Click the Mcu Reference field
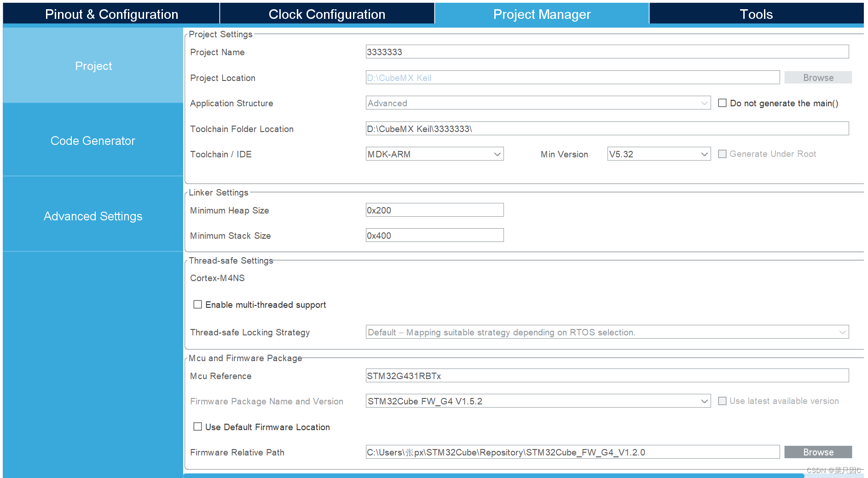868x478 pixels. click(x=607, y=375)
